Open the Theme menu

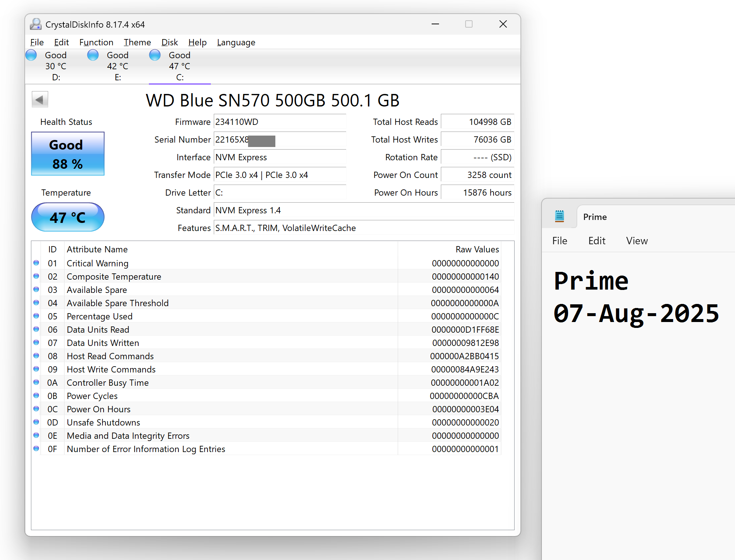[x=137, y=42]
